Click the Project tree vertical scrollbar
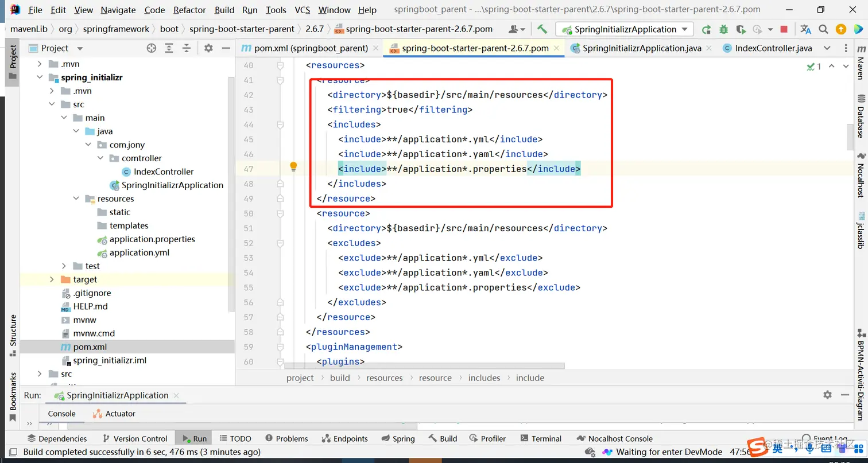This screenshot has height=463, width=868. [x=231, y=195]
